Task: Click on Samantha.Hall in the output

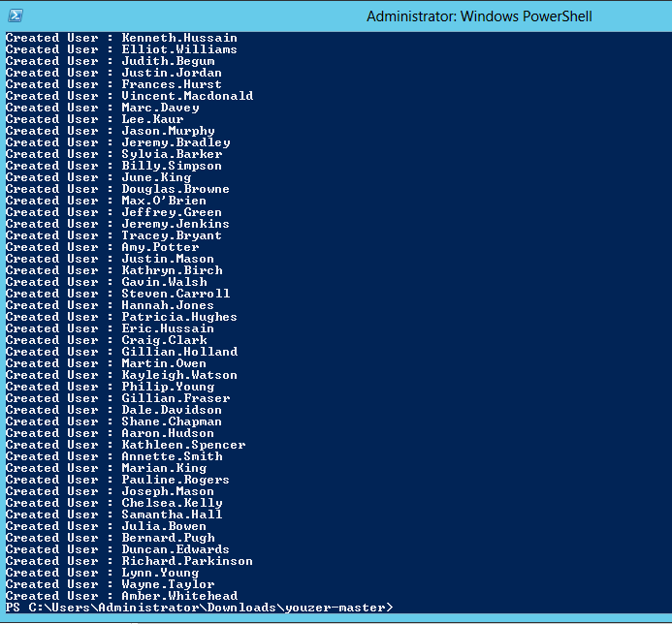Action: click(172, 515)
